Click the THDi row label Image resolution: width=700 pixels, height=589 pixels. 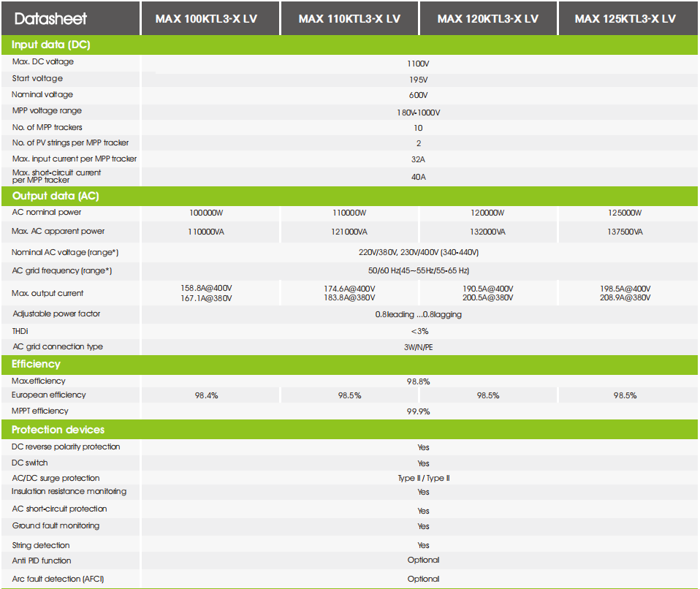(x=20, y=331)
